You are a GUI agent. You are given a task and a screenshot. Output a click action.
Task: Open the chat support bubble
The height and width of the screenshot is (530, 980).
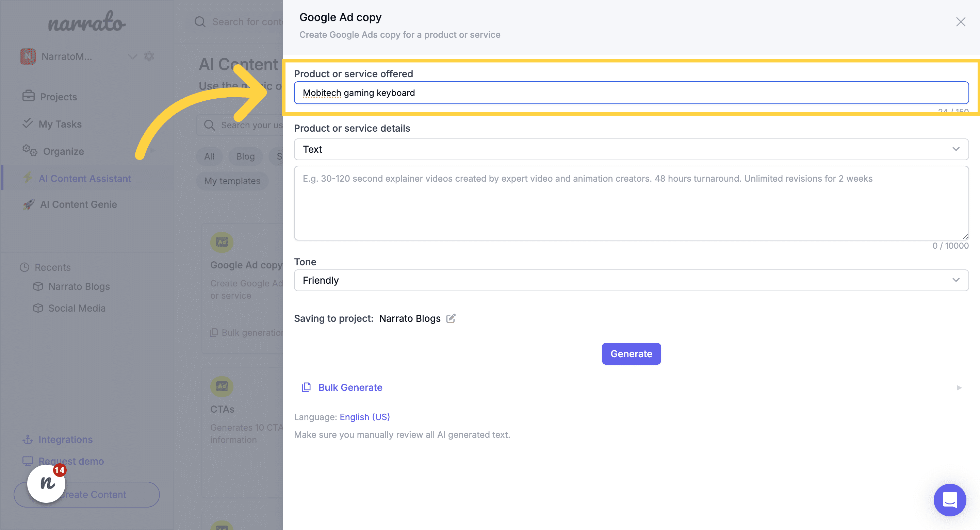pyautogui.click(x=950, y=500)
